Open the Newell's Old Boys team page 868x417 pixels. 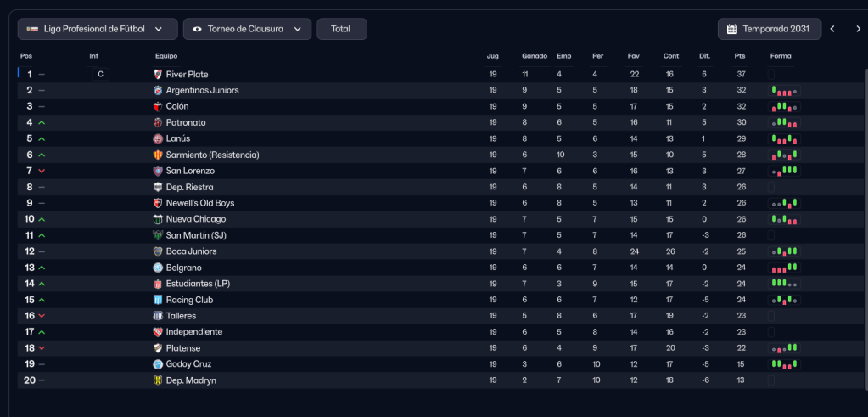[199, 203]
